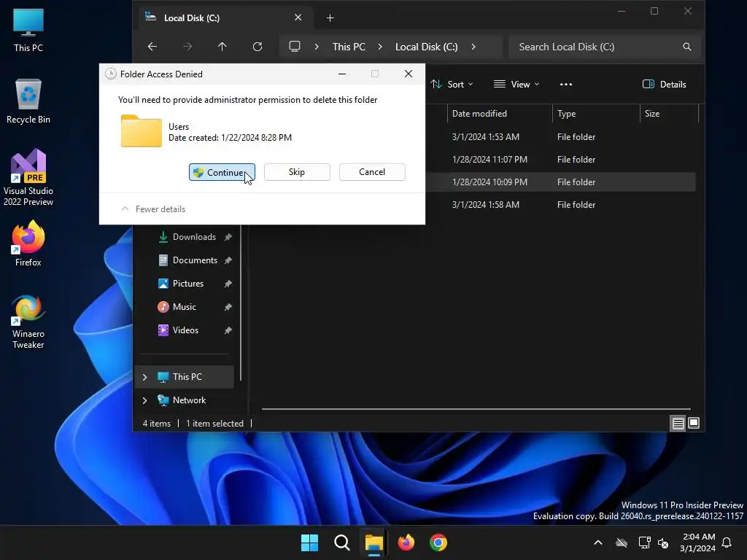Viewport: 747px width, 560px height.
Task: Sort by Type column header
Action: [595, 113]
